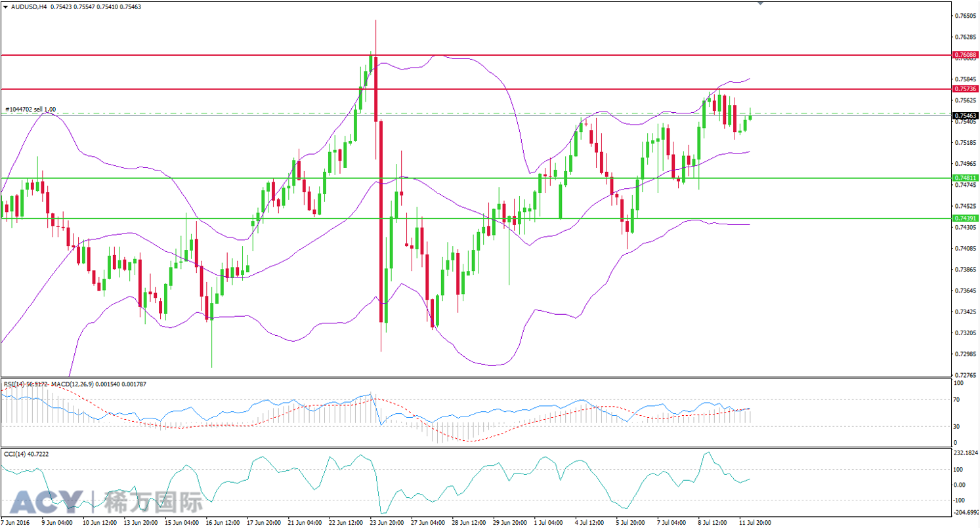The height and width of the screenshot is (528, 980).
Task: Click the 0.74085 price scale label
Action: [x=966, y=248]
